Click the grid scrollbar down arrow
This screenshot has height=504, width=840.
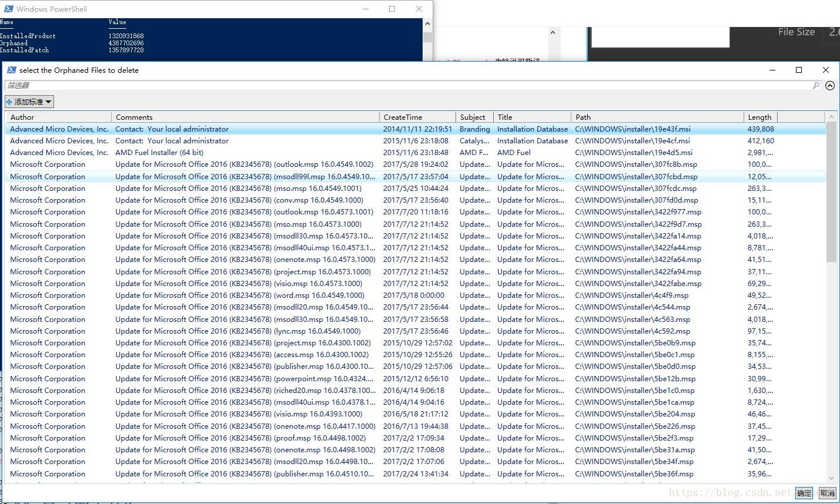point(831,478)
